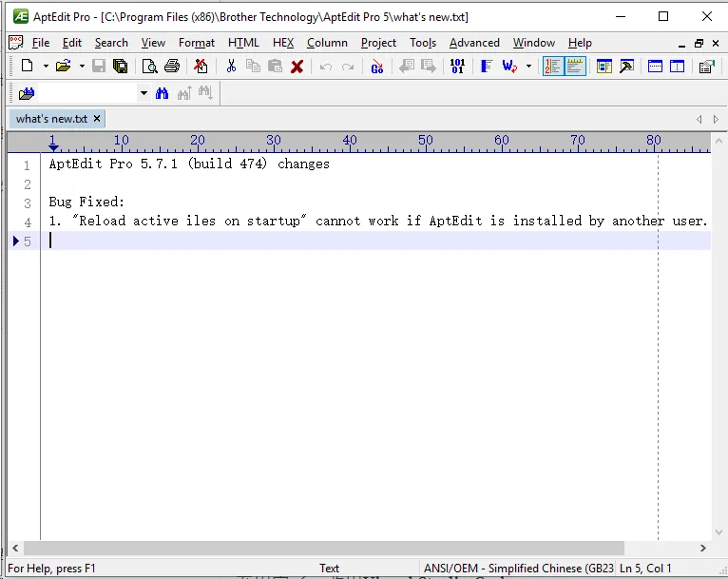The width and height of the screenshot is (728, 579).
Task: Expand the Open file dropdown arrow
Action: (x=82, y=66)
